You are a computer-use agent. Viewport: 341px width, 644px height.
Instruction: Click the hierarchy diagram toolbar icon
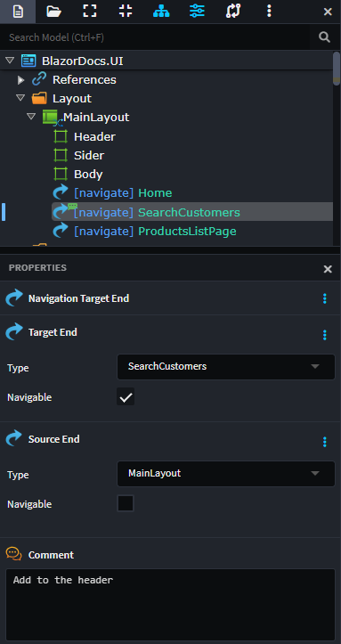(161, 11)
